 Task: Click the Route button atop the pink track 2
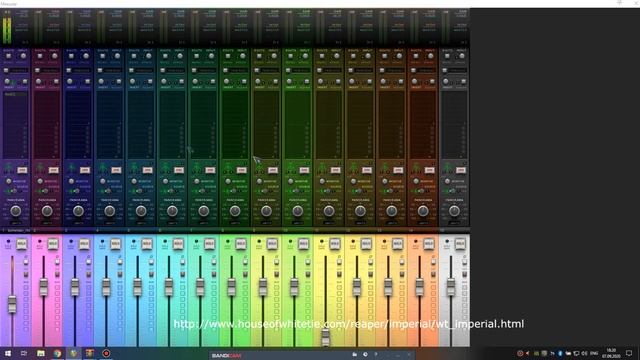[x=40, y=56]
